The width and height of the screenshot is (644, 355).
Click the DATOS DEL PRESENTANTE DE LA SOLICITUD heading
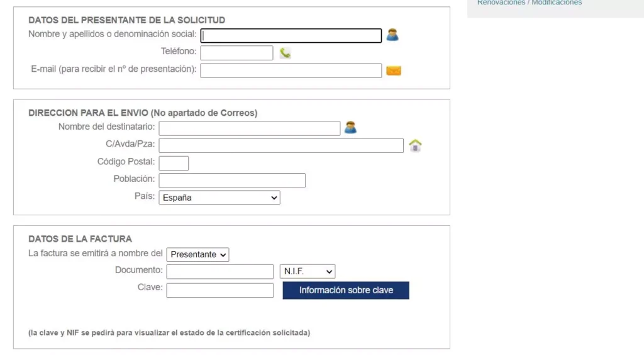126,20
